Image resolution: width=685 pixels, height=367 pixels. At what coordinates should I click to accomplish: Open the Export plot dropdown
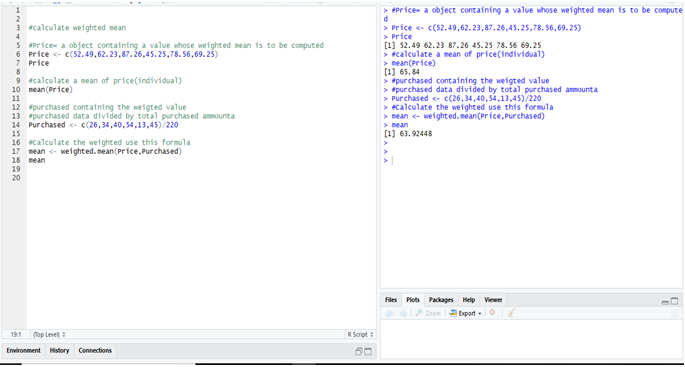pyautogui.click(x=465, y=313)
